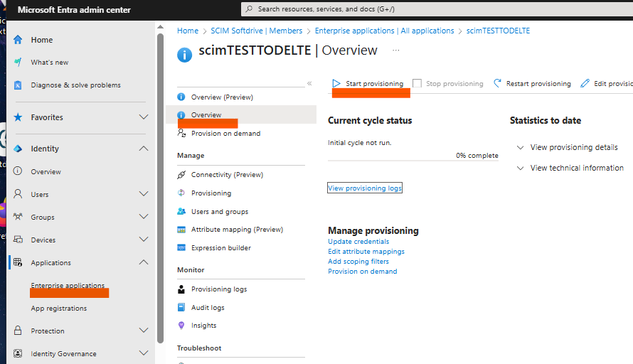The height and width of the screenshot is (364, 633).
Task: Collapse the Identity section chevron
Action: pos(143,149)
